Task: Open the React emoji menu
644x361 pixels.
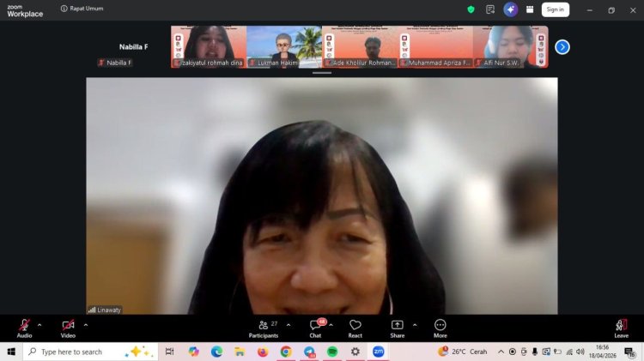Action: [355, 327]
